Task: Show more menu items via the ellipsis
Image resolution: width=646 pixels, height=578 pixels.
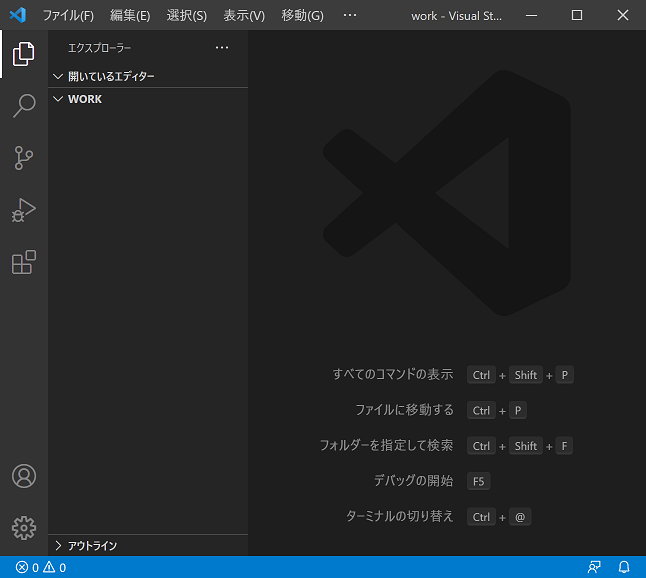Action: [x=350, y=15]
